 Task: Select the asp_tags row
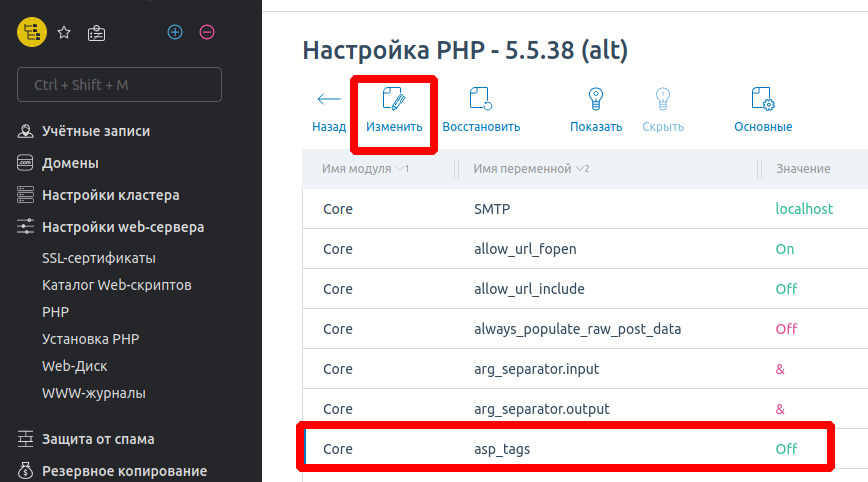[x=585, y=449]
